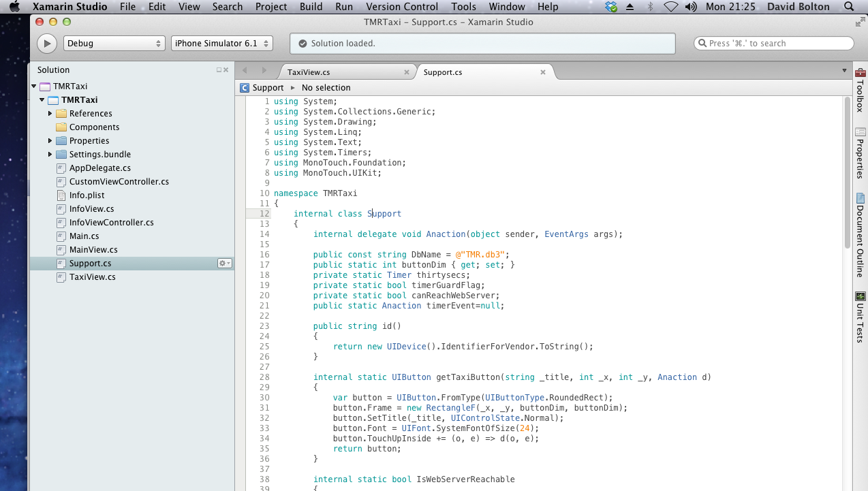
Task: Select the Info.plist file
Action: [87, 195]
